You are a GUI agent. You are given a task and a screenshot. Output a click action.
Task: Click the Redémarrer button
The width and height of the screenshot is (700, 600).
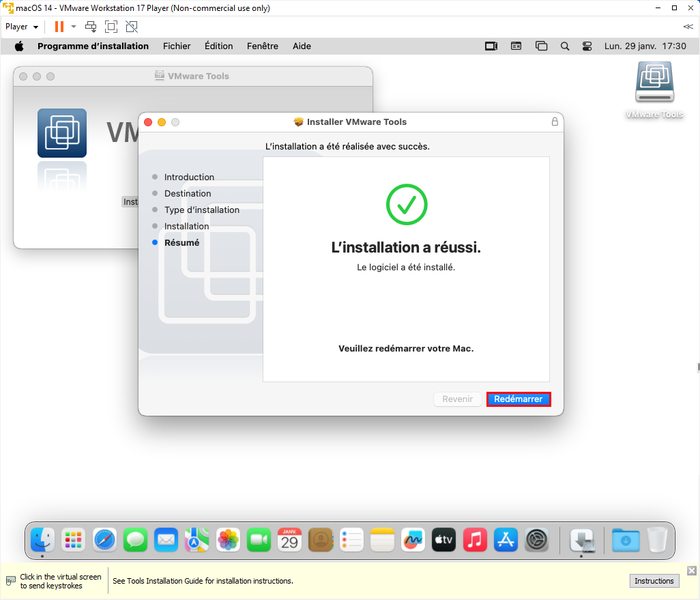tap(519, 399)
